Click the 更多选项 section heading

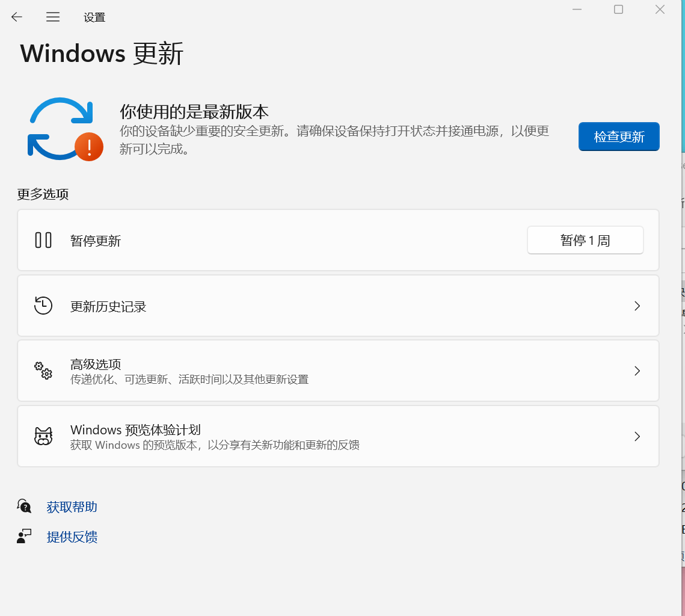(43, 194)
